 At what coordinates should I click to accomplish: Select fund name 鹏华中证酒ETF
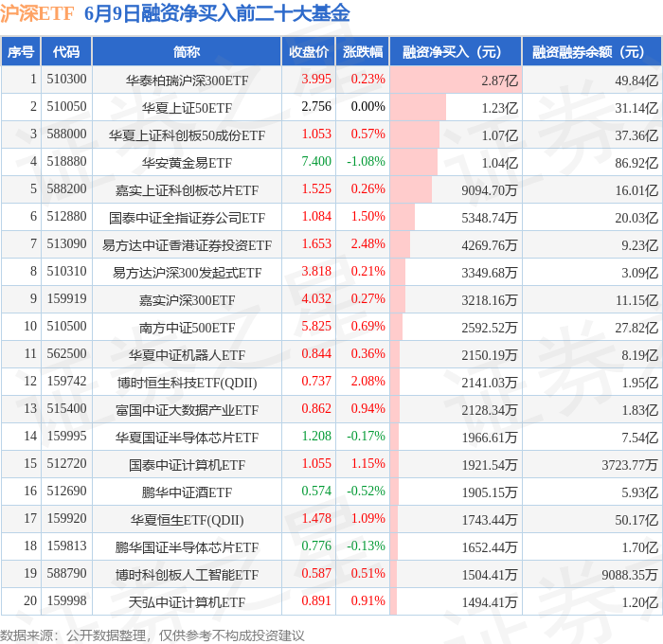tap(187, 492)
